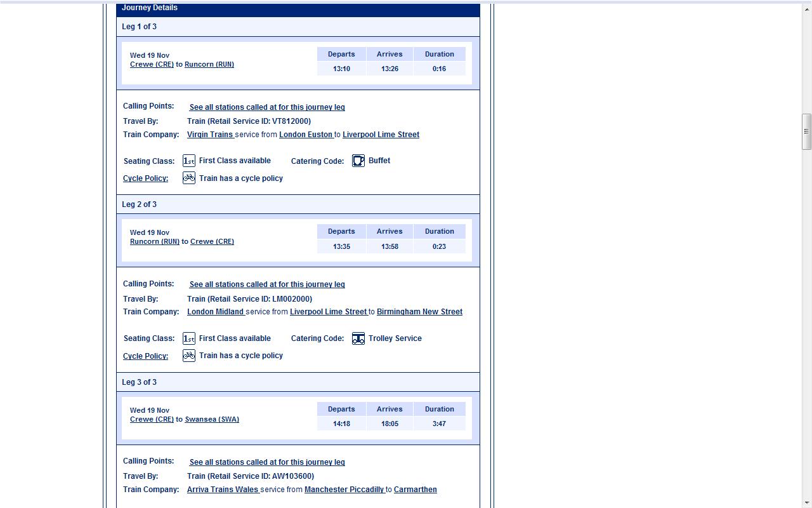Select the Retail Service ID VT812000 text
812x508 pixels.
(x=249, y=121)
